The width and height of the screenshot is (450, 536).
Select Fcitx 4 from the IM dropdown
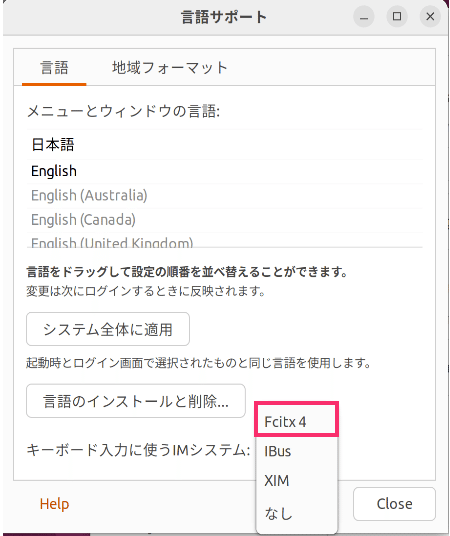click(x=296, y=421)
